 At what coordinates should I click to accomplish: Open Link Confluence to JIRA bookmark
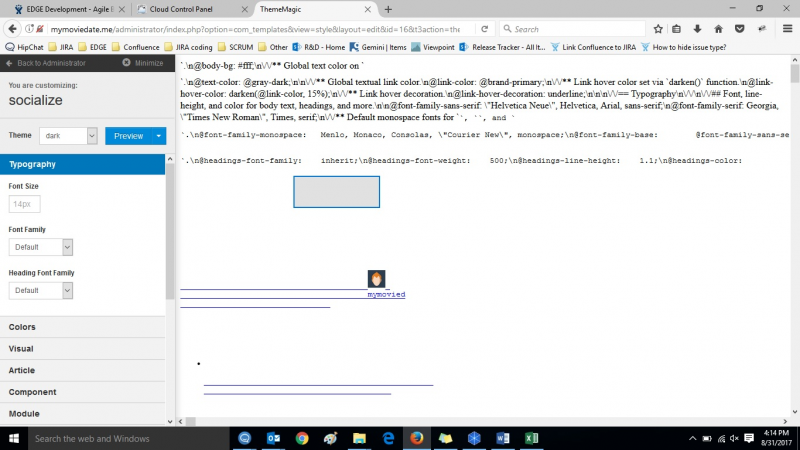[x=593, y=47]
